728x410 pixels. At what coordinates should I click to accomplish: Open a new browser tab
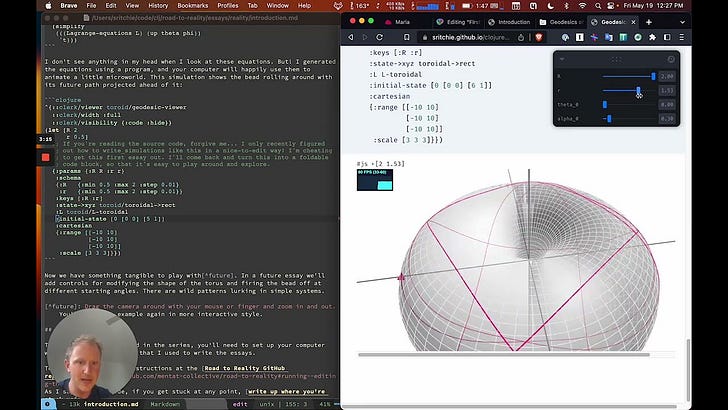[649, 22]
